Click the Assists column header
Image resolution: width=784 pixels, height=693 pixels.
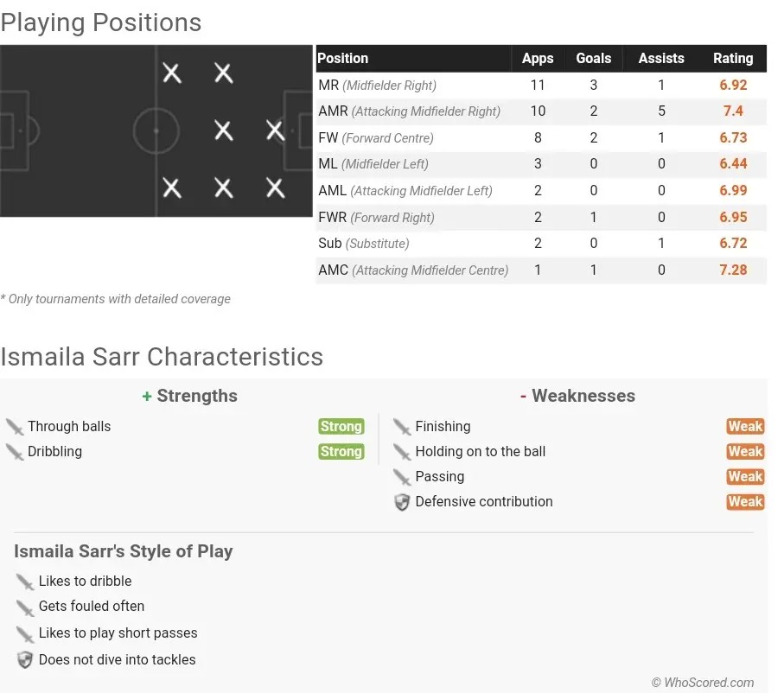pyautogui.click(x=661, y=59)
